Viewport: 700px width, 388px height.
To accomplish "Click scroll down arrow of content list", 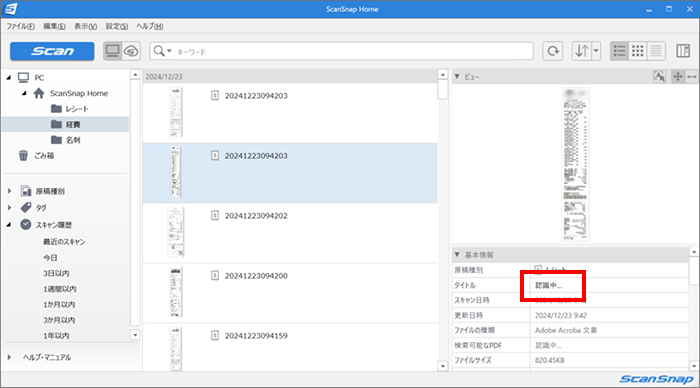I will pyautogui.click(x=442, y=366).
